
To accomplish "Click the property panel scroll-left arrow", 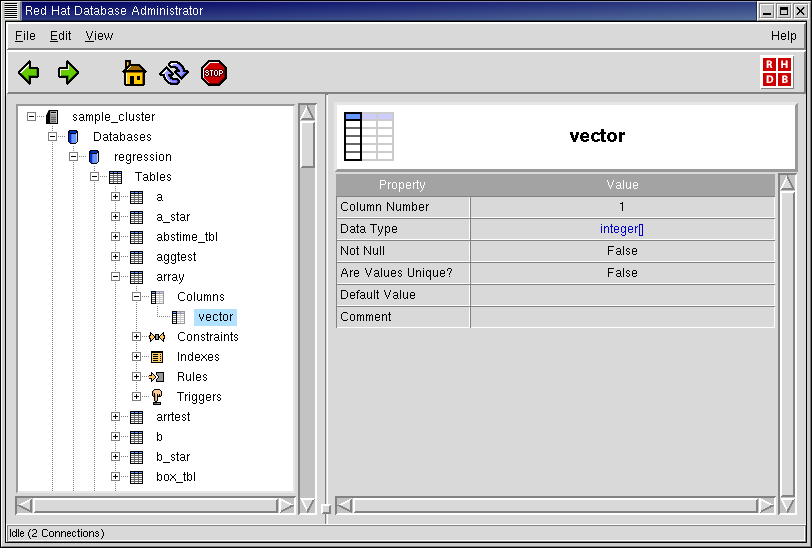I will pyautogui.click(x=345, y=506).
